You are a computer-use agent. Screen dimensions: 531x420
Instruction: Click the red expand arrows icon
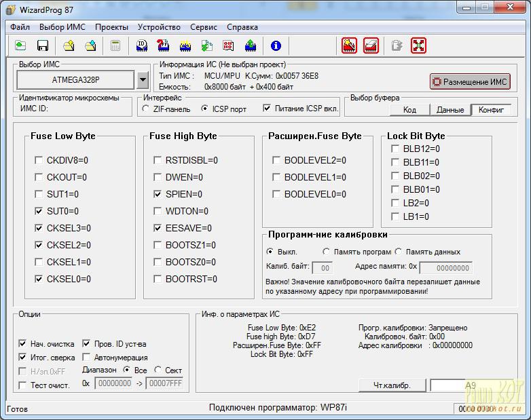[418, 45]
